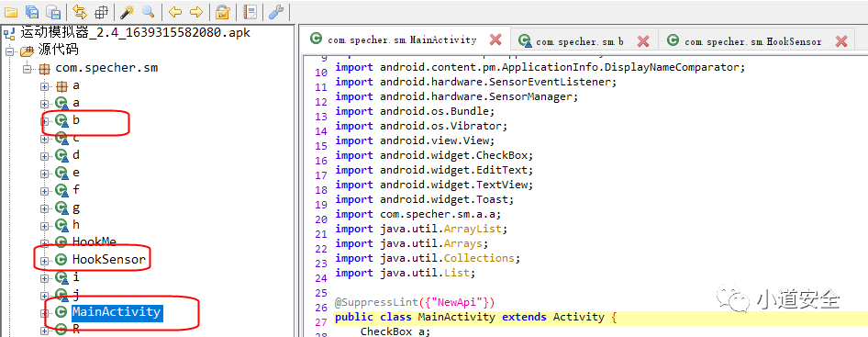
Task: Expand the sub-package a node
Action: pos(44,86)
